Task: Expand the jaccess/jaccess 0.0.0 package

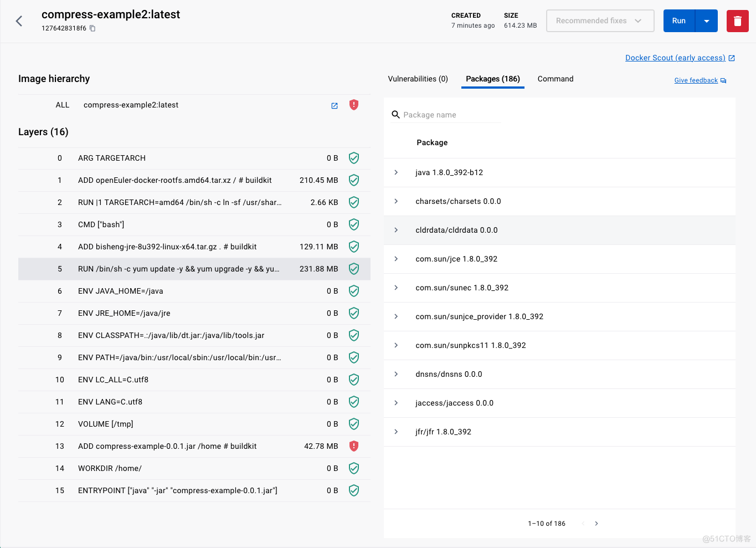Action: [396, 403]
